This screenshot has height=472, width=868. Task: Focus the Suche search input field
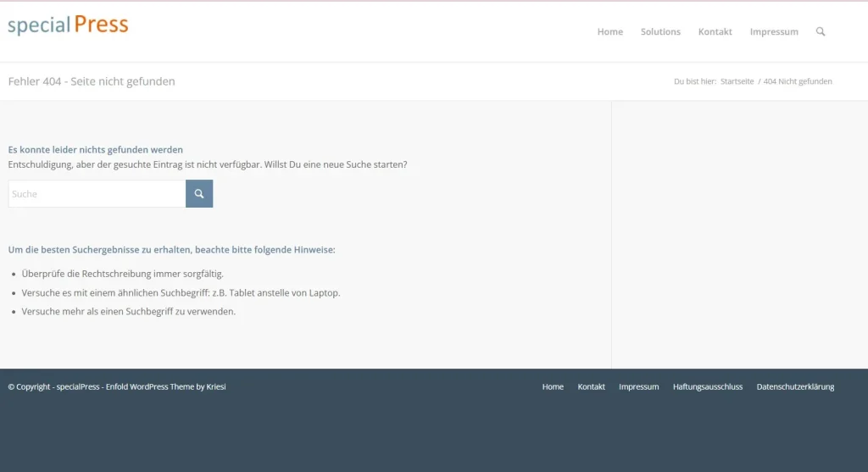tap(97, 194)
